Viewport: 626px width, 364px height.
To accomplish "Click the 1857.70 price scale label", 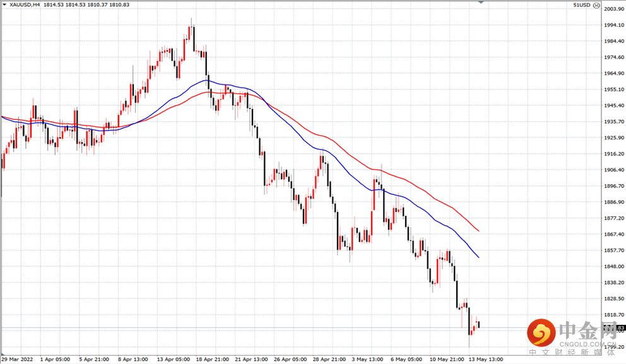I will (614, 250).
